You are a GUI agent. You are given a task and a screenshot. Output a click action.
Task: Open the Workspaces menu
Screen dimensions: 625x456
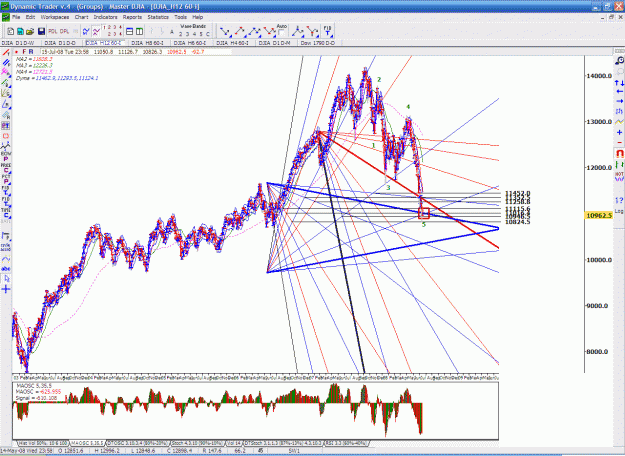55,17
